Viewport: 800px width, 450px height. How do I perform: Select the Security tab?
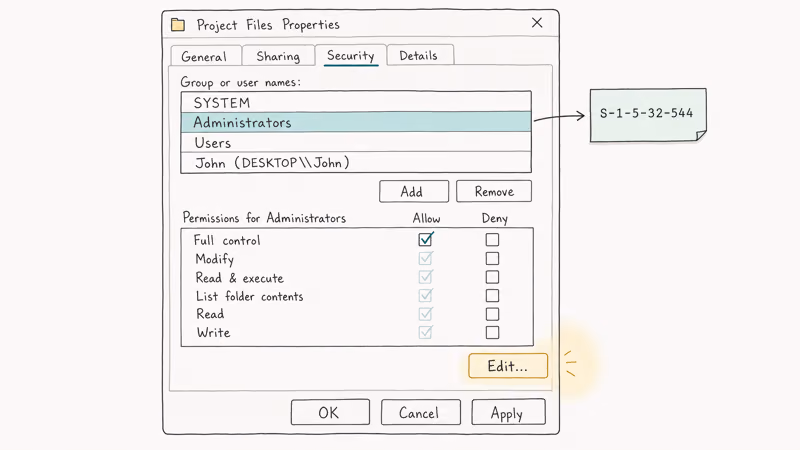(x=351, y=55)
